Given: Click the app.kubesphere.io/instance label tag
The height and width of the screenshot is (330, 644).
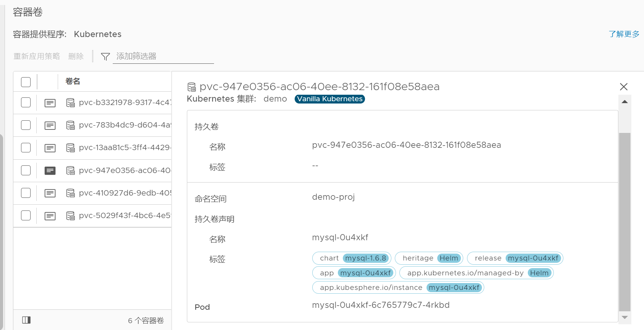Looking at the screenshot, I should (398, 287).
